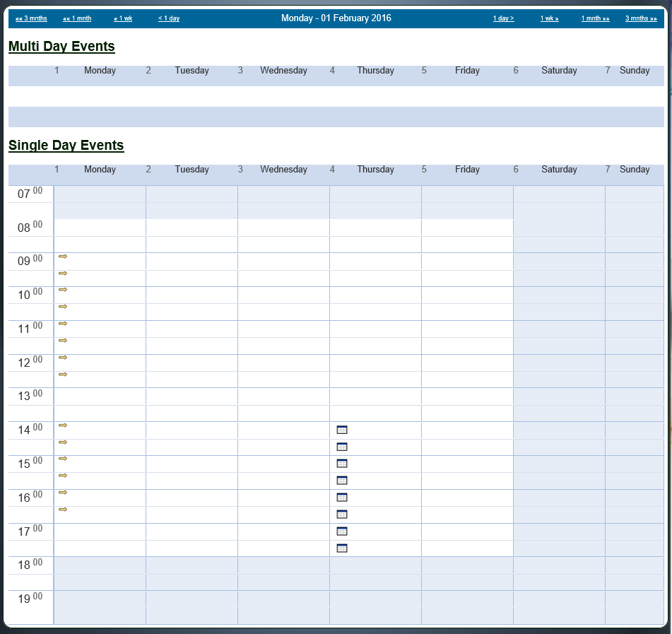Select Friday 13:00 time slot
This screenshot has width=672, height=634.
pos(467,397)
